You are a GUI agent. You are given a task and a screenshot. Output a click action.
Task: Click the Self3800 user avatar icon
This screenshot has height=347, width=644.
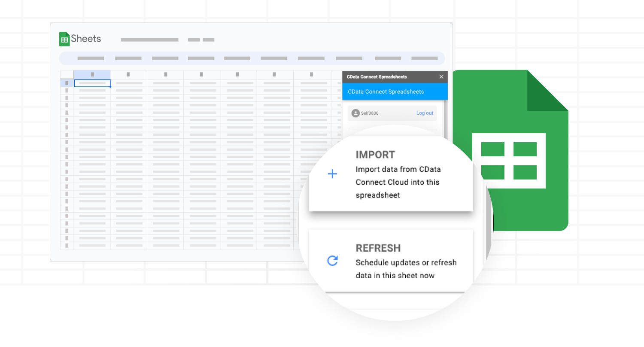click(x=355, y=113)
